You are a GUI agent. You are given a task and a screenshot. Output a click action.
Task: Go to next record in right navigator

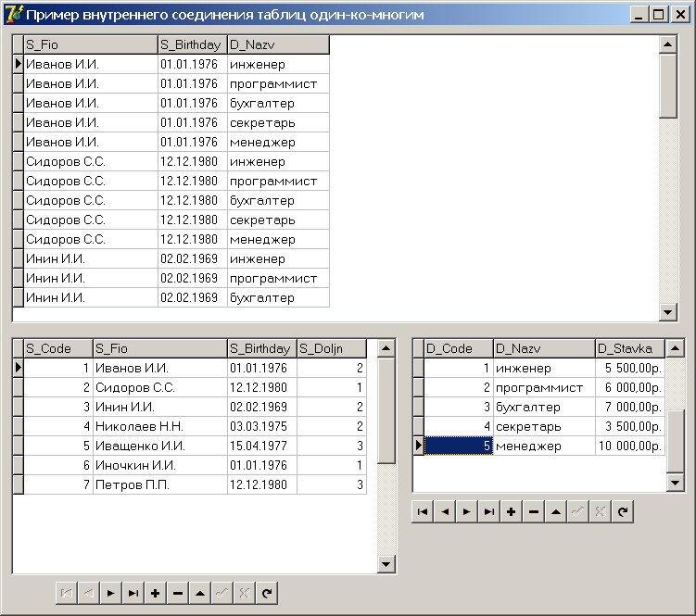tap(467, 511)
